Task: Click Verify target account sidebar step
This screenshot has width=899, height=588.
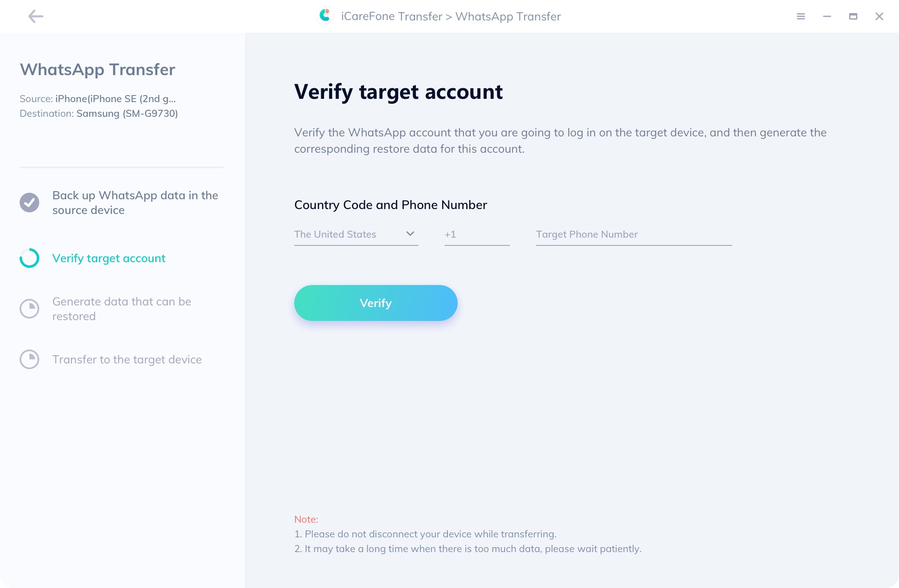Action: [109, 258]
